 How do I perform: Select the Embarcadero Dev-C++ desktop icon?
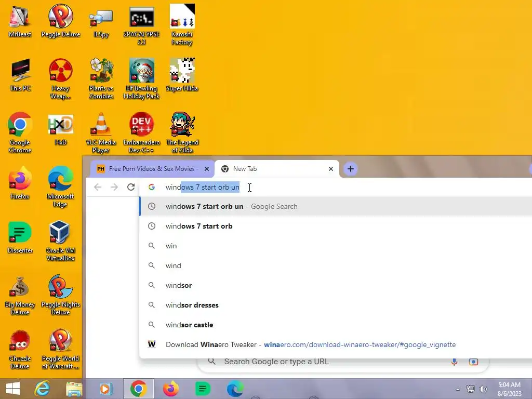(x=141, y=132)
